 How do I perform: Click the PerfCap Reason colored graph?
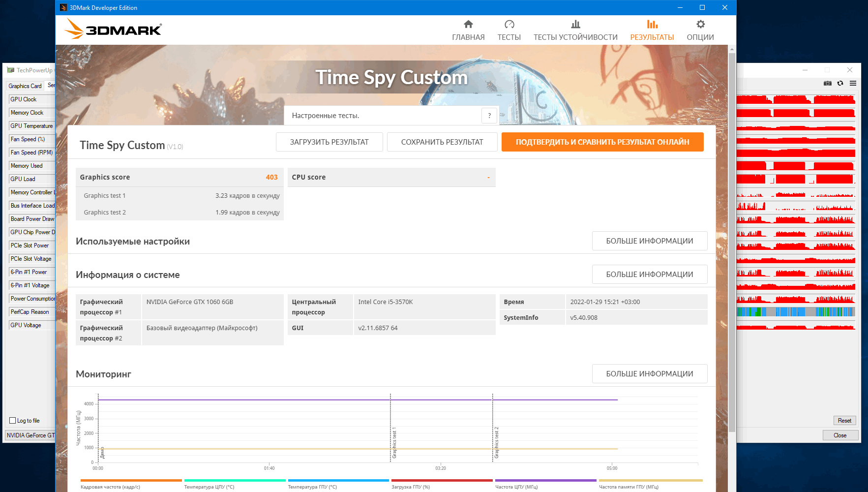[x=796, y=311]
